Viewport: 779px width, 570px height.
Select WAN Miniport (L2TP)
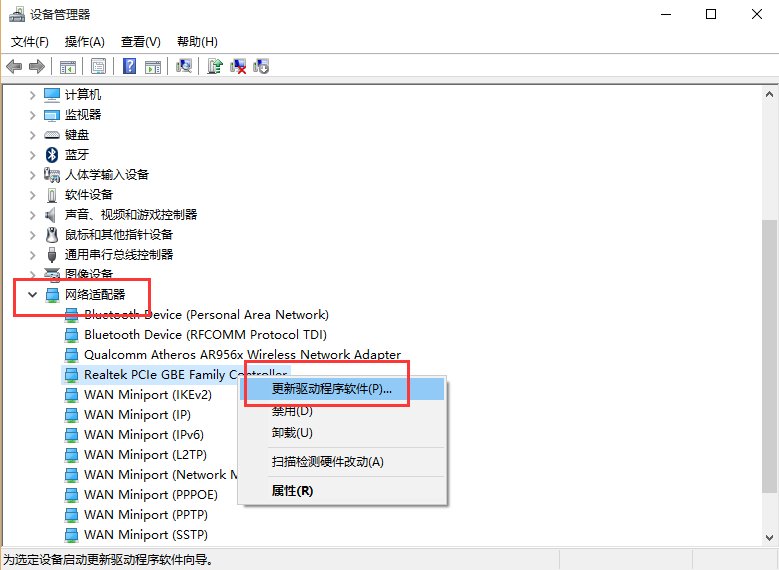coord(146,455)
